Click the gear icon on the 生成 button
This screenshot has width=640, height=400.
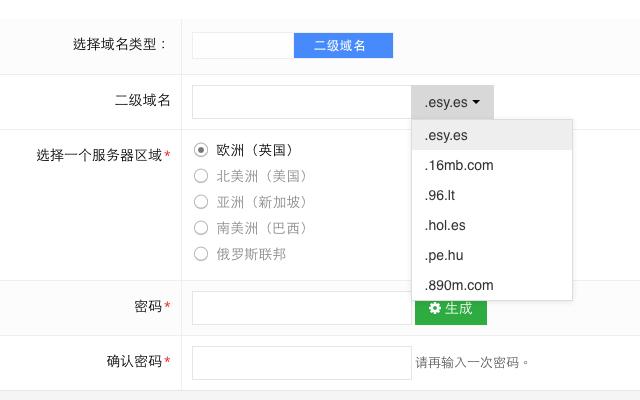pyautogui.click(x=435, y=308)
